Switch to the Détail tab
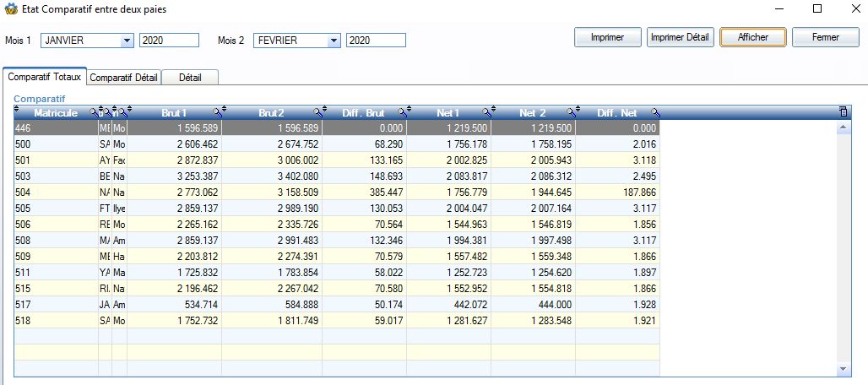 [x=190, y=78]
